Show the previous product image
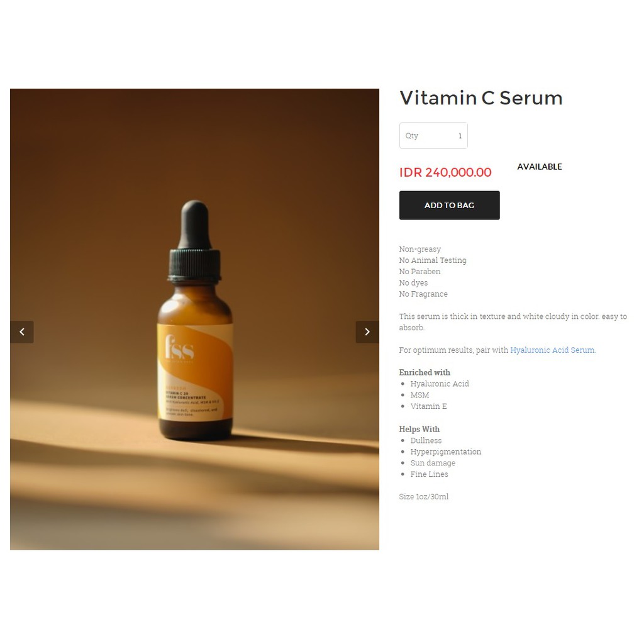 pyautogui.click(x=22, y=332)
